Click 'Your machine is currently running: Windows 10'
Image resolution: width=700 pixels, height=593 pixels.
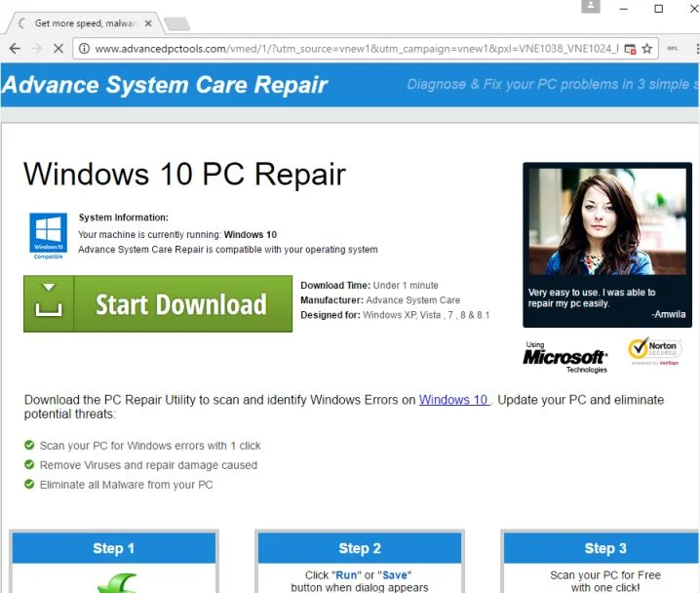[177, 234]
